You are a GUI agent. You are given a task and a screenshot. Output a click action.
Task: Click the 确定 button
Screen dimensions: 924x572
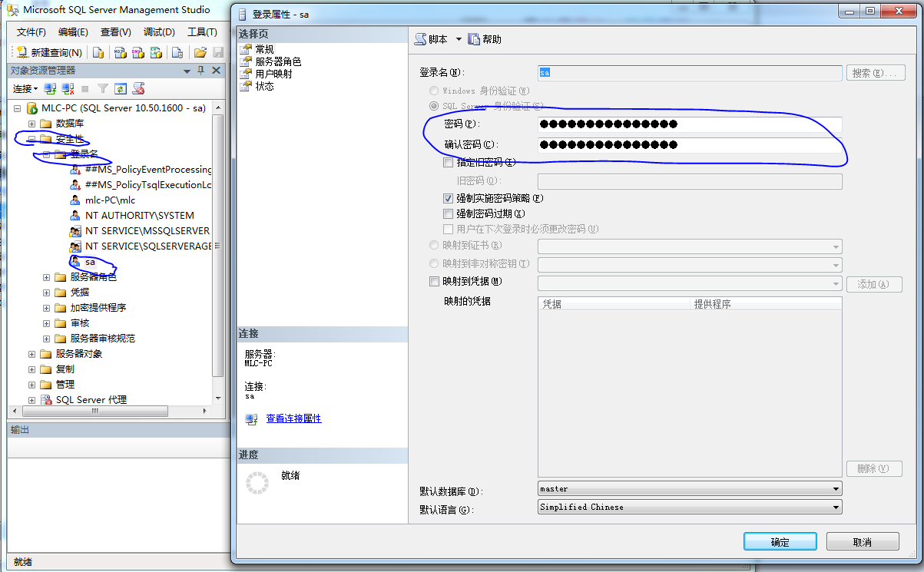pos(780,541)
